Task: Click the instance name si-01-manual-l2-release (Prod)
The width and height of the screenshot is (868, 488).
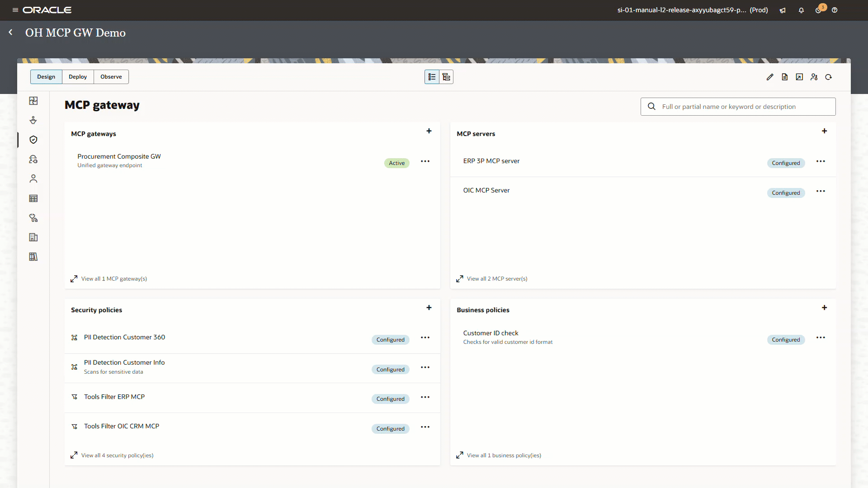Action: coord(693,10)
